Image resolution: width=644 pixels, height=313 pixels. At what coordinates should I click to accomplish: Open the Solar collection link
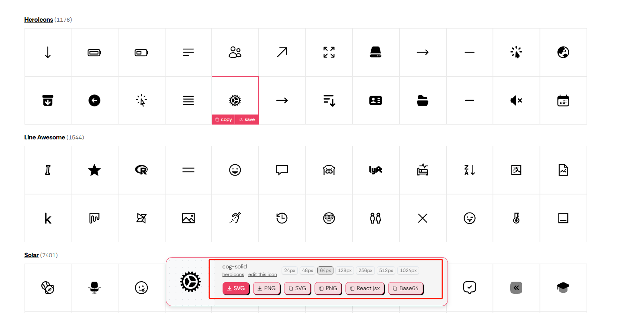click(x=31, y=255)
